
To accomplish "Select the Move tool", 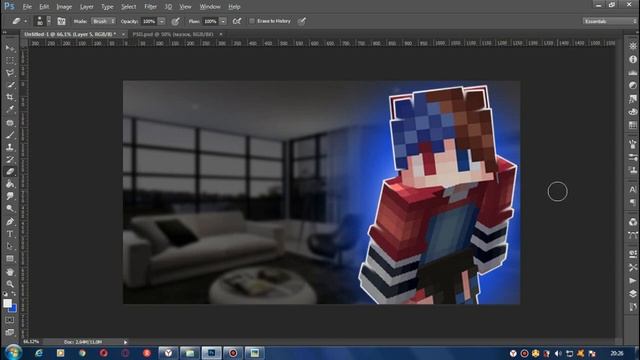I will (x=10, y=48).
